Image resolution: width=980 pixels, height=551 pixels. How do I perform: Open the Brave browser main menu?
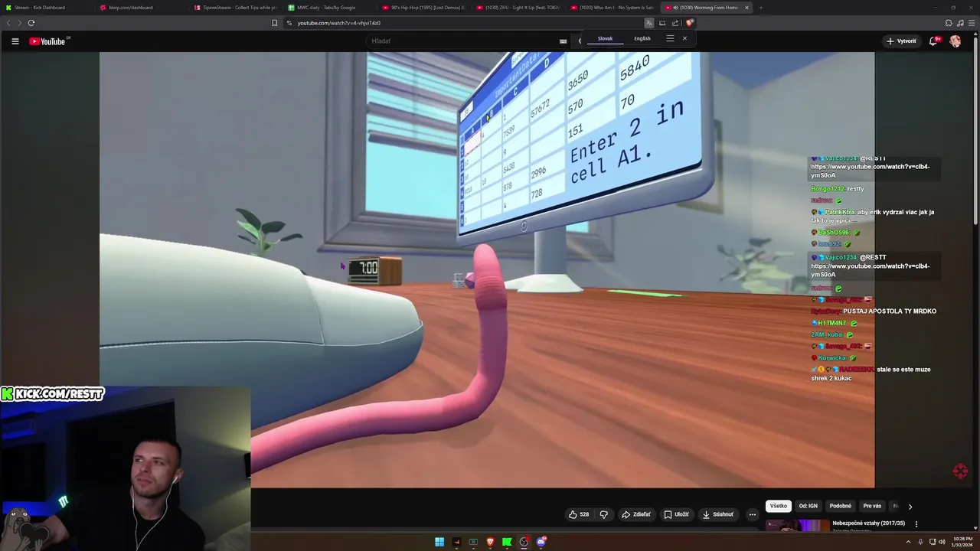click(971, 23)
